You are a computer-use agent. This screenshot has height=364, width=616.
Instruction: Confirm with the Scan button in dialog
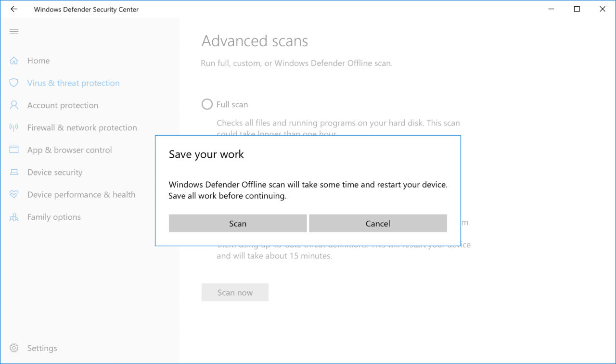(x=238, y=224)
